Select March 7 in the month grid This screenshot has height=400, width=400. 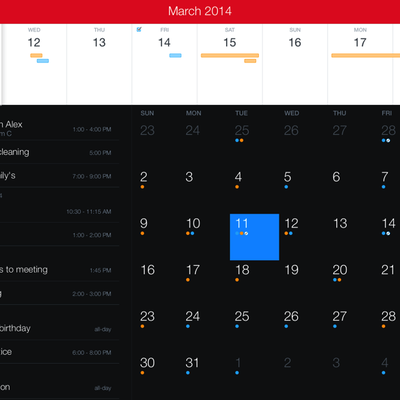[385, 177]
